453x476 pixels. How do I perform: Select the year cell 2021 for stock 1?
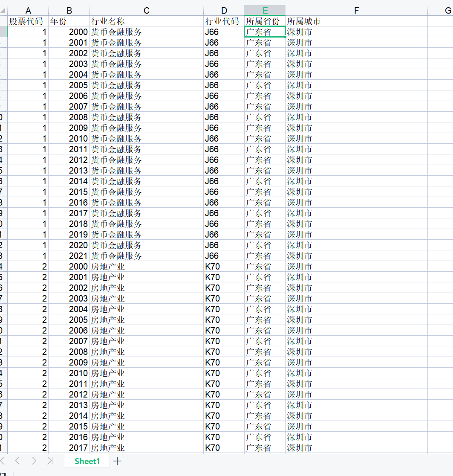(69, 256)
